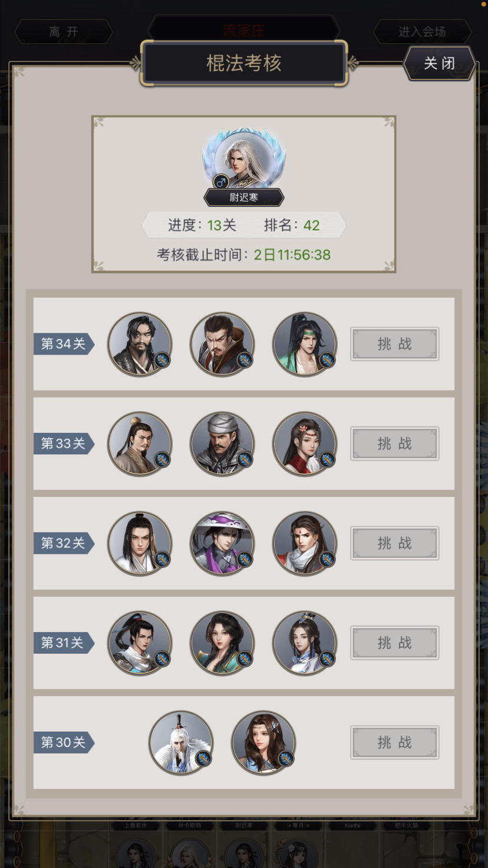
Task: Click 挑战 button for 第31关
Action: (x=395, y=643)
